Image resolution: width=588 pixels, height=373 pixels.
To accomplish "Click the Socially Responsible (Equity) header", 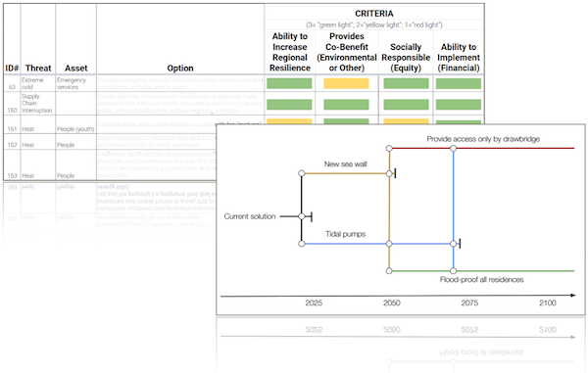I will point(406,58).
